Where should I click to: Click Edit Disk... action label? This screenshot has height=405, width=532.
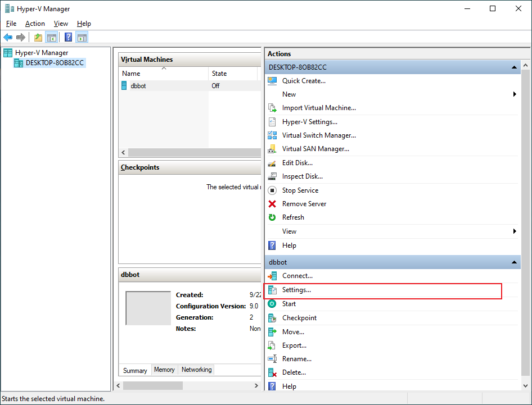point(297,163)
